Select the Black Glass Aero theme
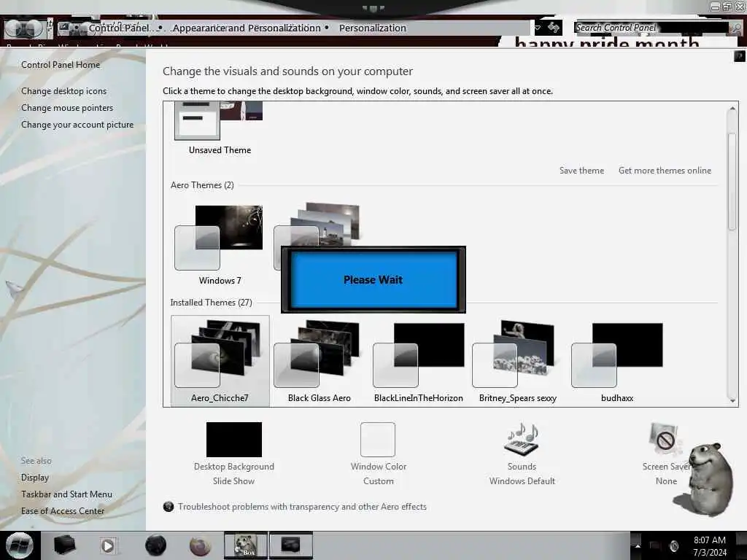This screenshot has width=747, height=560. tap(319, 362)
